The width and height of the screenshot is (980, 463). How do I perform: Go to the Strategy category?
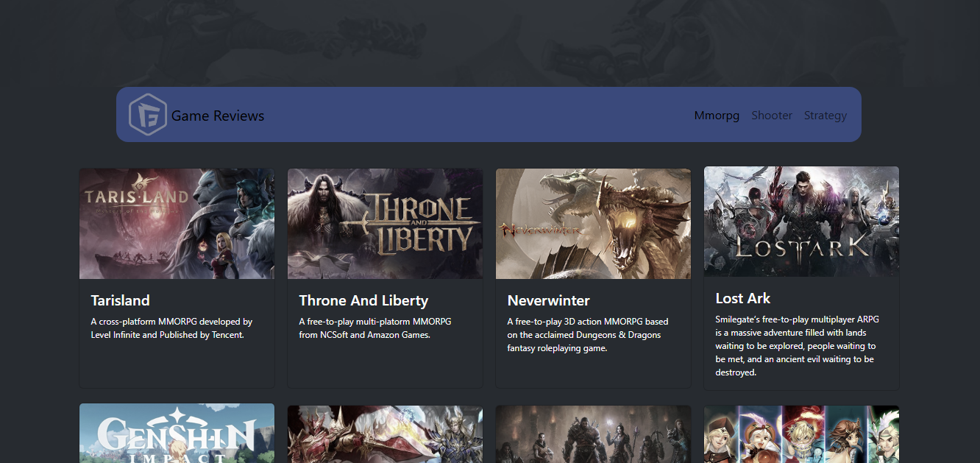pos(825,116)
